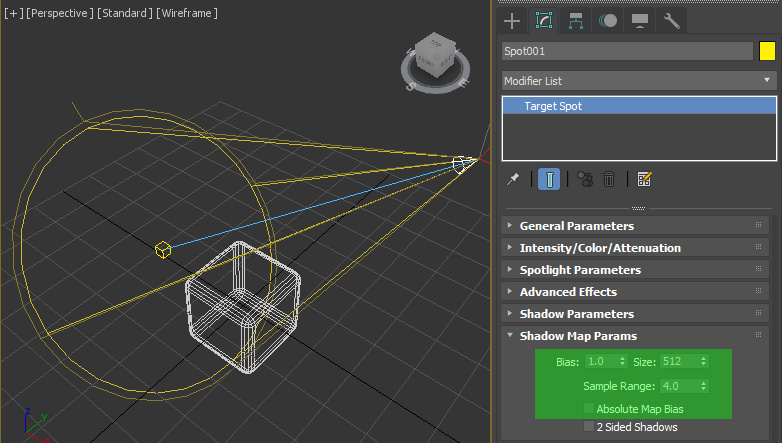Enable the Absolute Map Bias checkbox
Viewport: 782px width, 443px height.
(589, 409)
